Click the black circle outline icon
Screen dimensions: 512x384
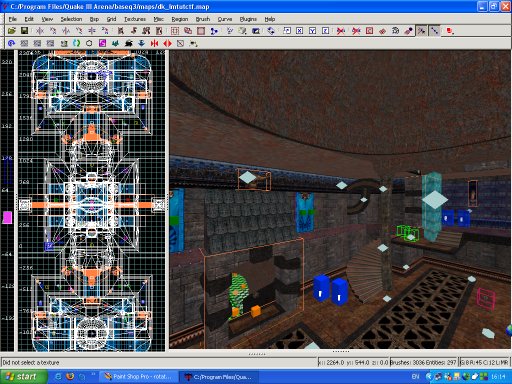(x=89, y=43)
